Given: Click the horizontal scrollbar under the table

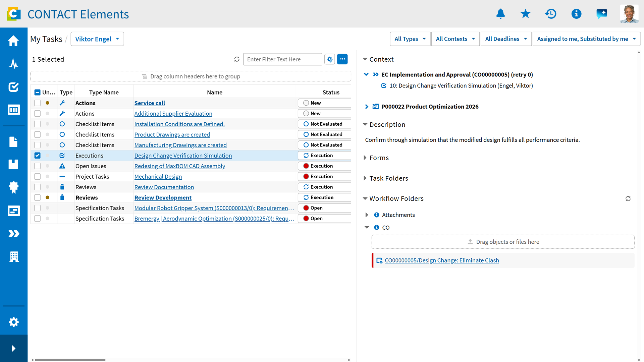Looking at the screenshot, I should 70,360.
